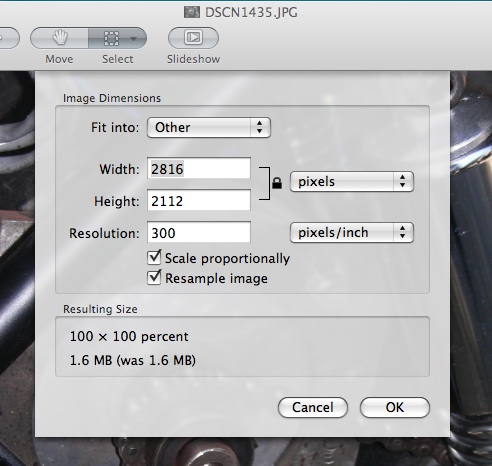492x466 pixels.
Task: Uncheck Resample image
Action: (154, 277)
